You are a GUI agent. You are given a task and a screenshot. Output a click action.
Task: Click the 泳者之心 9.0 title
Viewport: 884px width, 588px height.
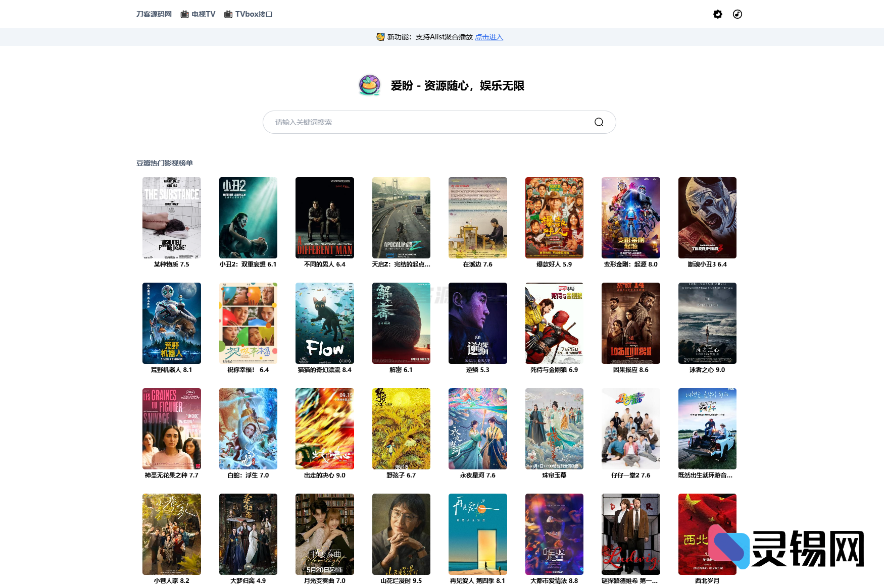[707, 370]
